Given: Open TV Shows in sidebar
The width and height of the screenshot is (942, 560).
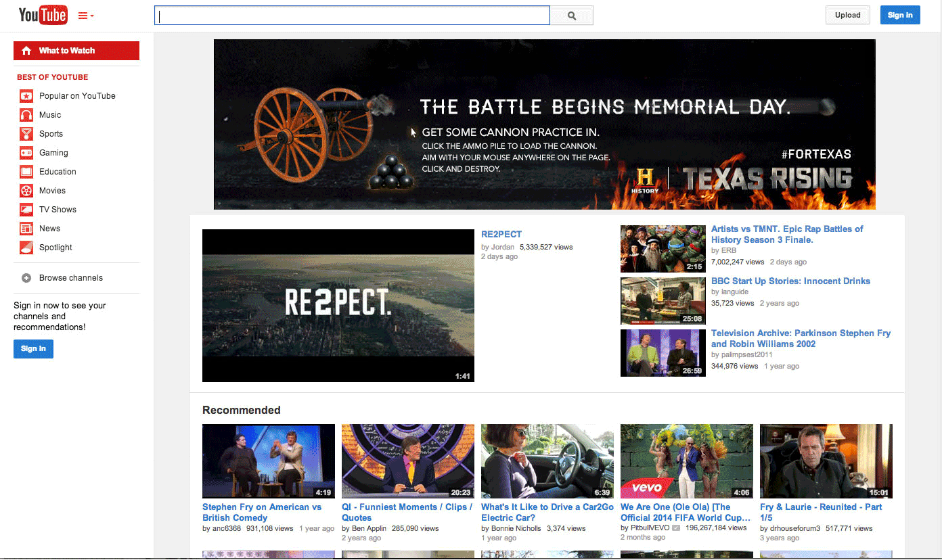Looking at the screenshot, I should (58, 210).
